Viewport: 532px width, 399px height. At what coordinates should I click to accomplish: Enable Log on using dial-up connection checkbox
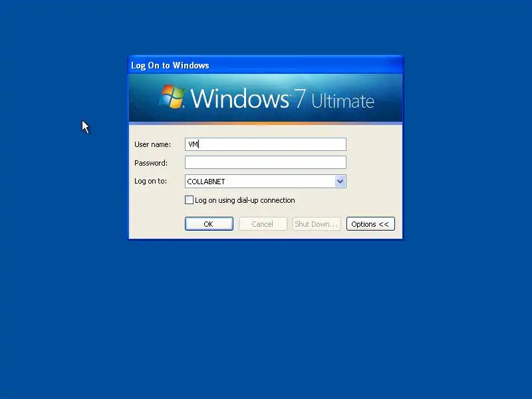pyautogui.click(x=189, y=200)
